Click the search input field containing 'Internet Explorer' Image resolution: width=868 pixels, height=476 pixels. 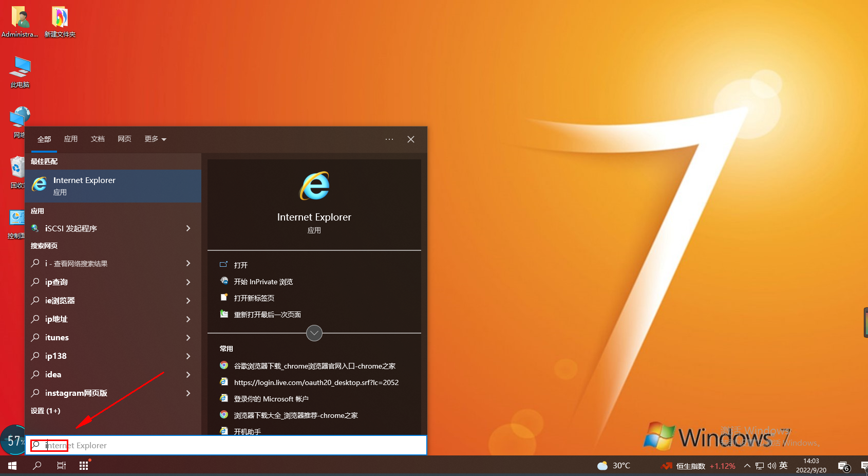point(226,445)
